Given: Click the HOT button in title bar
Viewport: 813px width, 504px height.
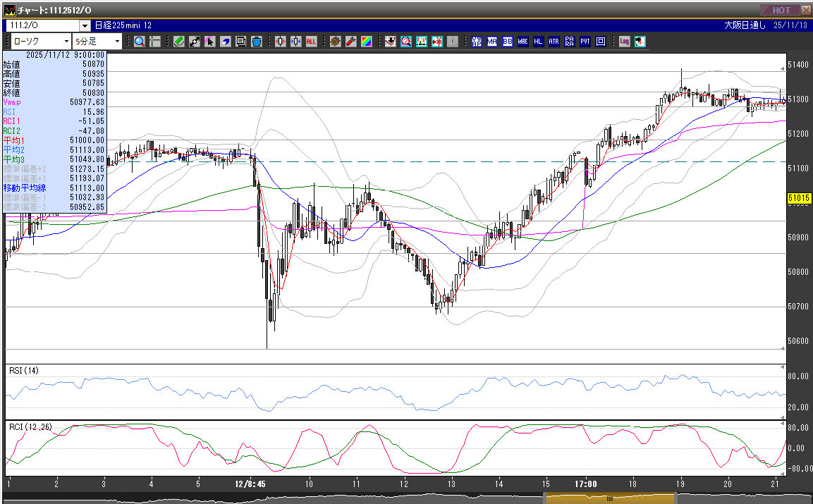Looking at the screenshot, I should (781, 10).
